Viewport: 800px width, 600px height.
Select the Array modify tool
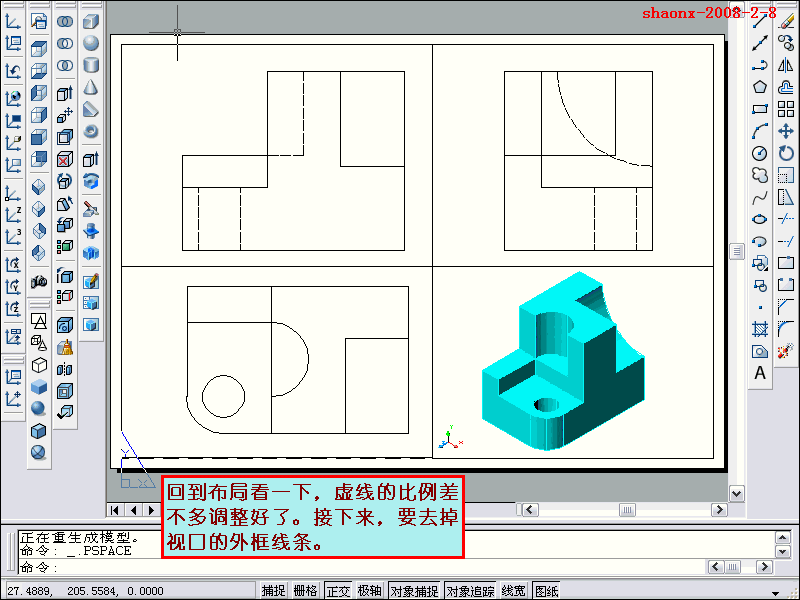(x=786, y=109)
